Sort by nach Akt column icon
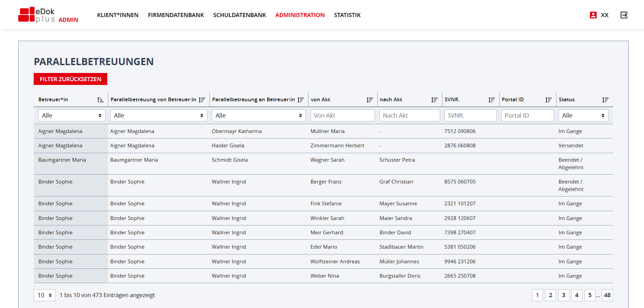Screen dimensions: 644x308 [434, 100]
